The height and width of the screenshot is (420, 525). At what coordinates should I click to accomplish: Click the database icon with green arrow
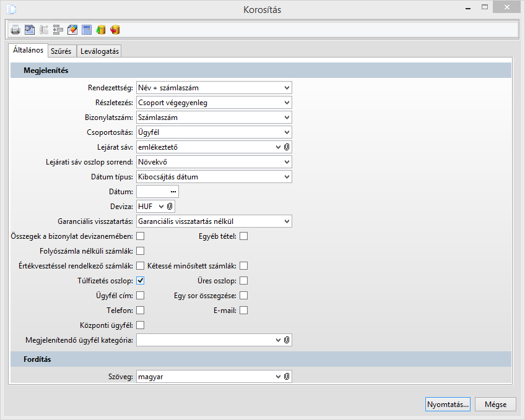101,29
